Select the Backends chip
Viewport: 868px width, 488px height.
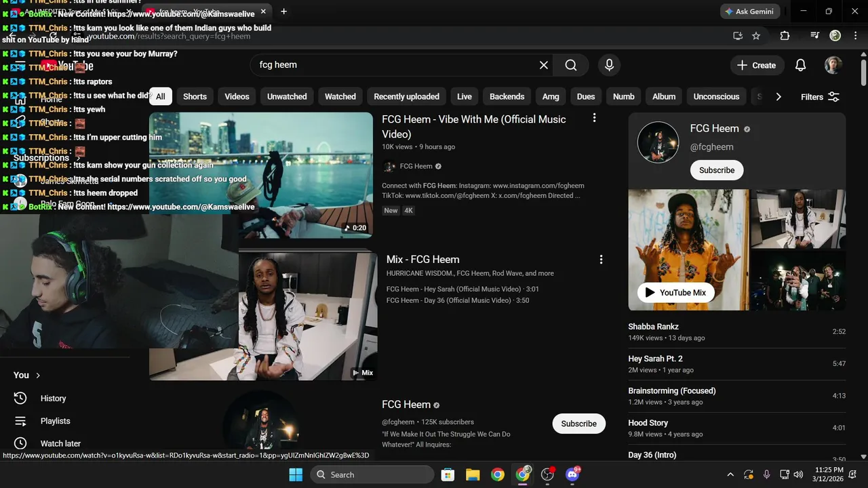pos(507,96)
